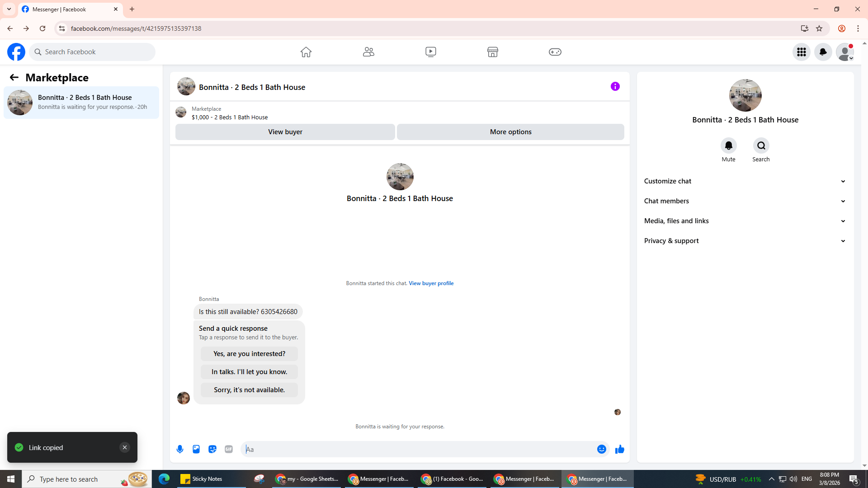The height and width of the screenshot is (488, 868).
Task: Click the voice clip microphone icon
Action: point(180,449)
